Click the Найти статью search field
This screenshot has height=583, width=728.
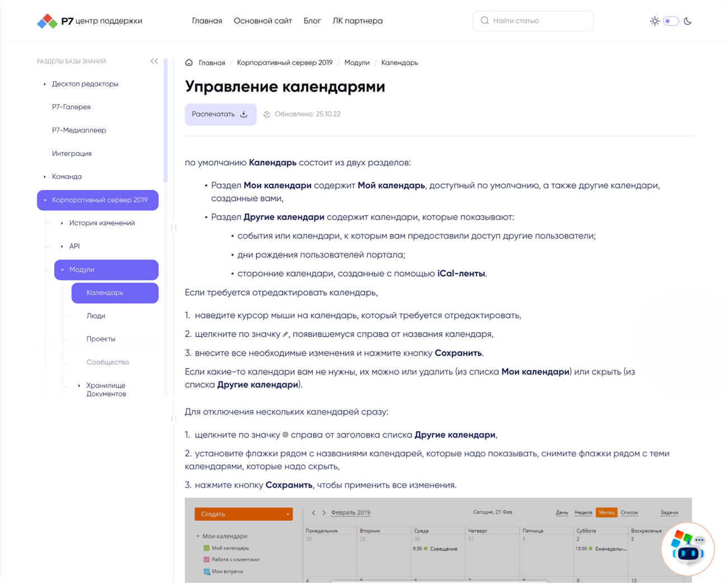click(539, 21)
